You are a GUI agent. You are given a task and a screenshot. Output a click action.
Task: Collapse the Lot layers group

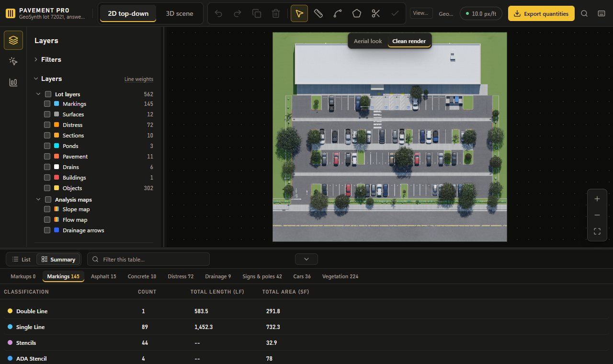tap(39, 94)
